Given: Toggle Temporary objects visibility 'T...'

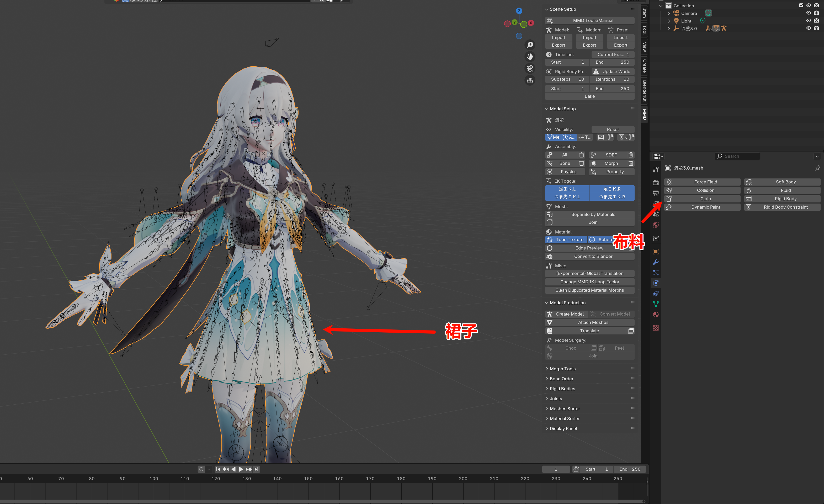Looking at the screenshot, I should 585,137.
